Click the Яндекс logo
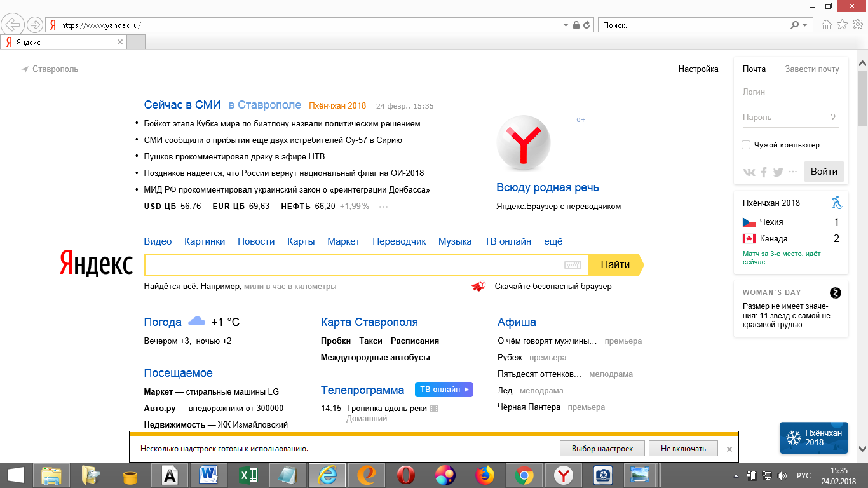The height and width of the screenshot is (488, 868). tap(97, 262)
